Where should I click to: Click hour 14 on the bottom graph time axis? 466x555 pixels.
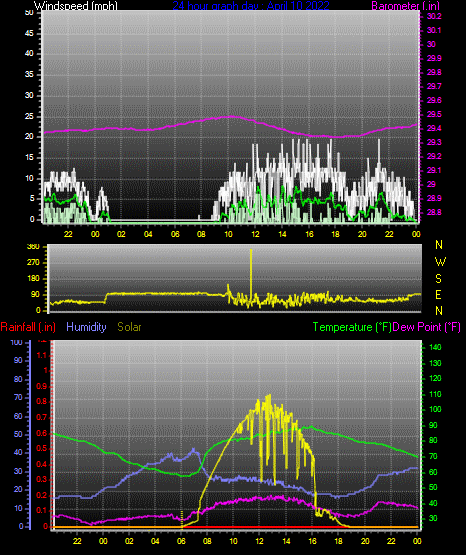[x=286, y=541]
